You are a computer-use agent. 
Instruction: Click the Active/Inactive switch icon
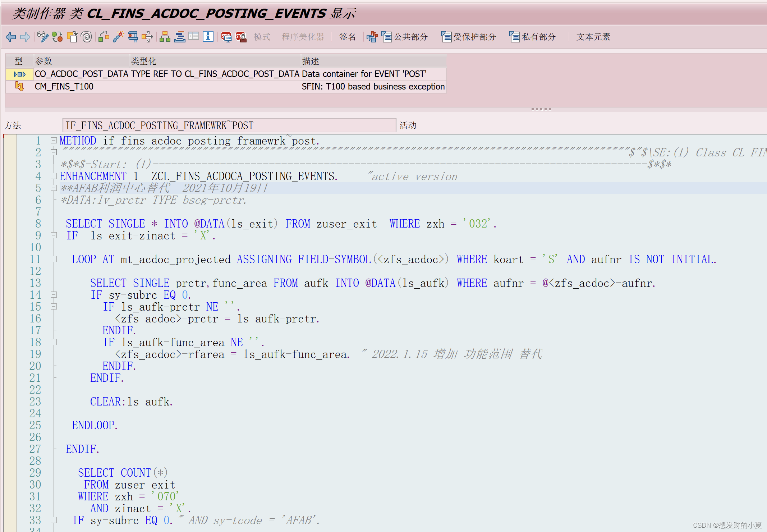coord(57,37)
